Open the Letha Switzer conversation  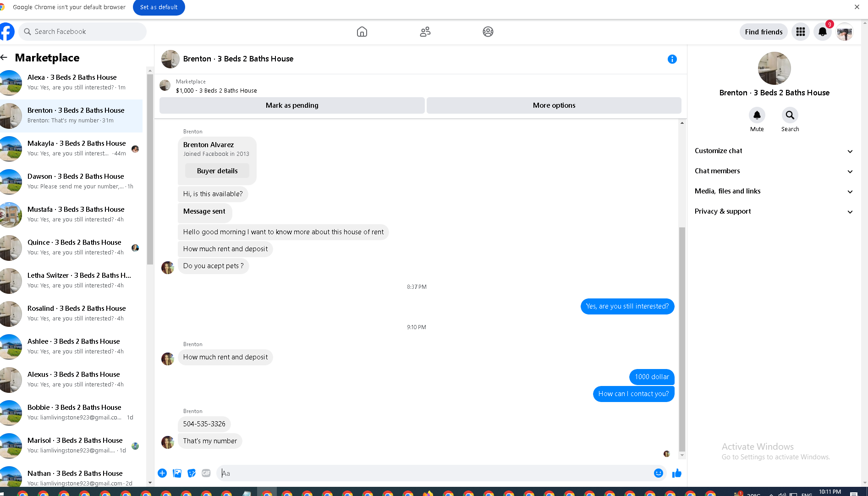(71, 281)
